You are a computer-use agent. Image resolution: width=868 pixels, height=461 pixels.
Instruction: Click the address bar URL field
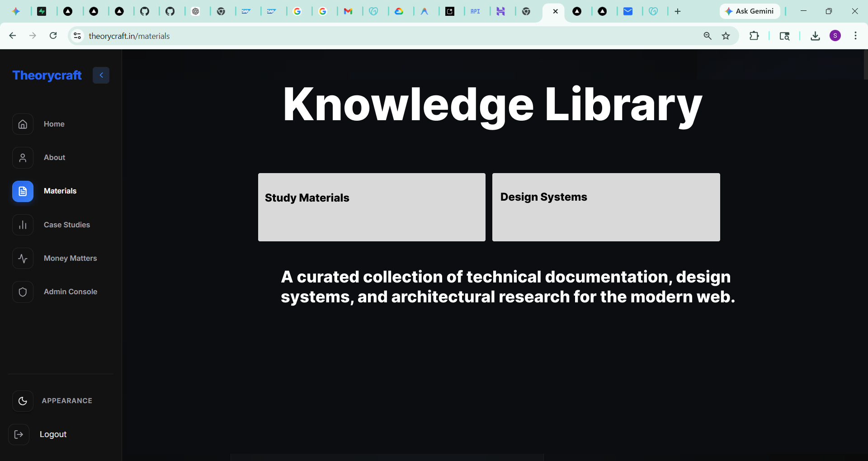click(362, 36)
